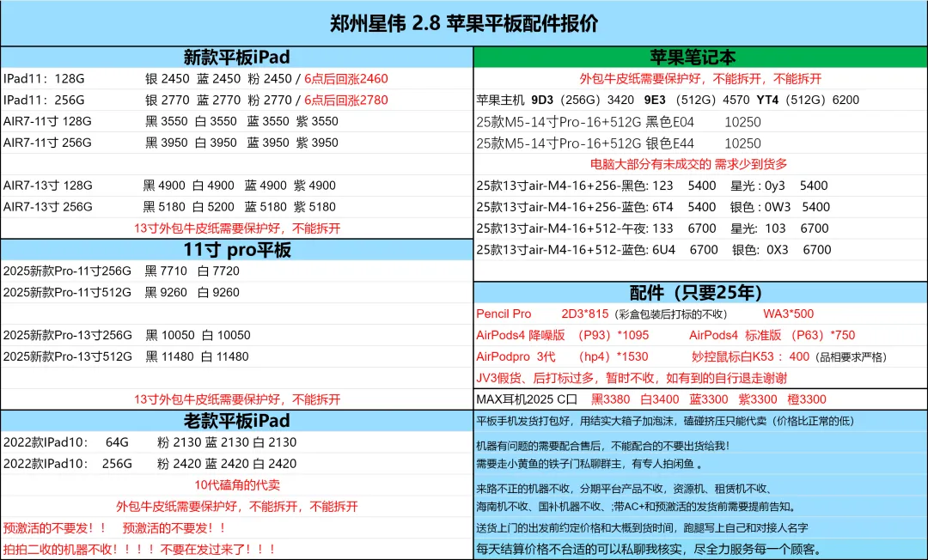Click the 送货上门的出发前约定价格 line

point(642,528)
